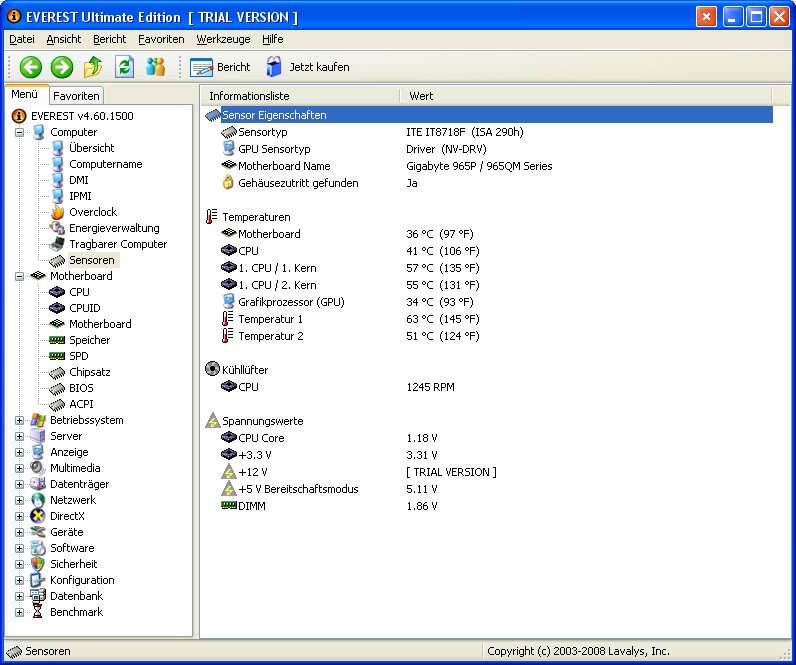796x665 pixels.
Task: Select the Gehäusezutritt gefunden row
Action: [487, 183]
